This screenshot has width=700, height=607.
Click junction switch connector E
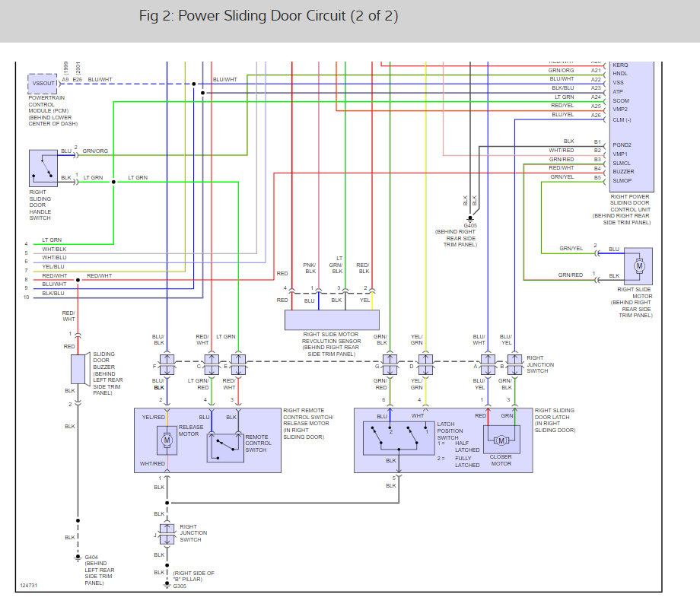238,364
